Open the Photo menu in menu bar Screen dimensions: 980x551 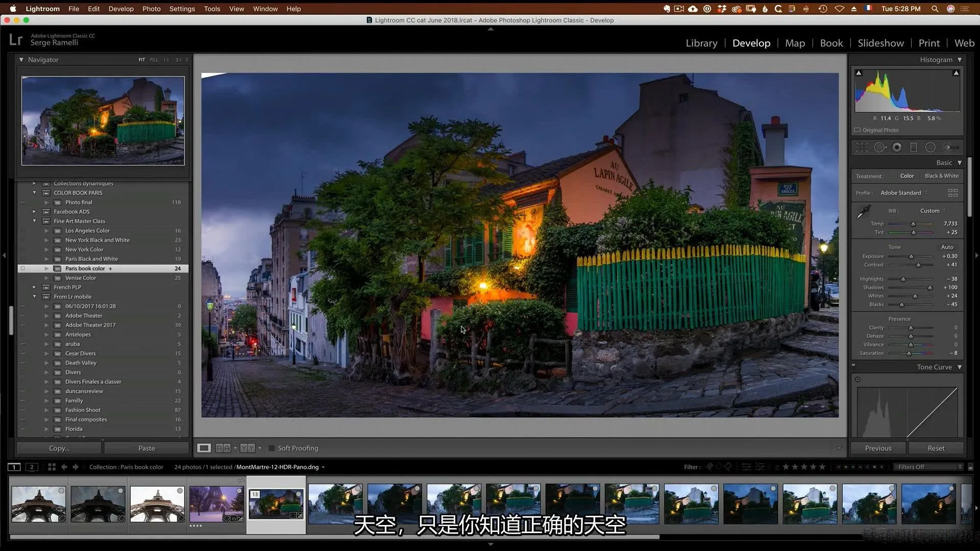150,8
